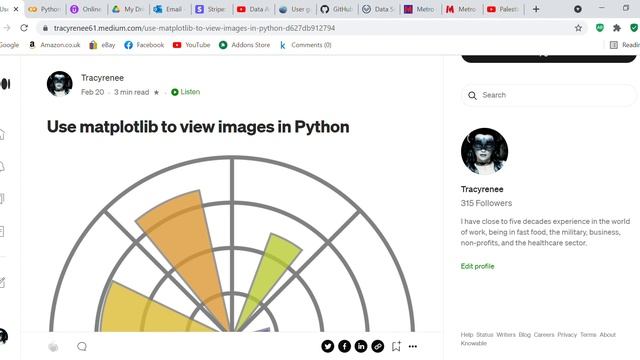Reload the page in Chrome
This screenshot has width=640, height=360.
pos(24,28)
